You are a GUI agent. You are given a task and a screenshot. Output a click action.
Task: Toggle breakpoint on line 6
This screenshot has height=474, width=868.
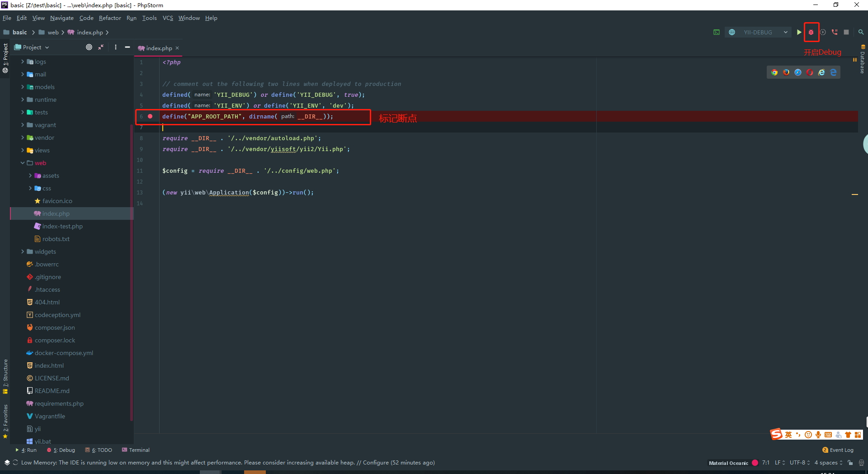150,116
